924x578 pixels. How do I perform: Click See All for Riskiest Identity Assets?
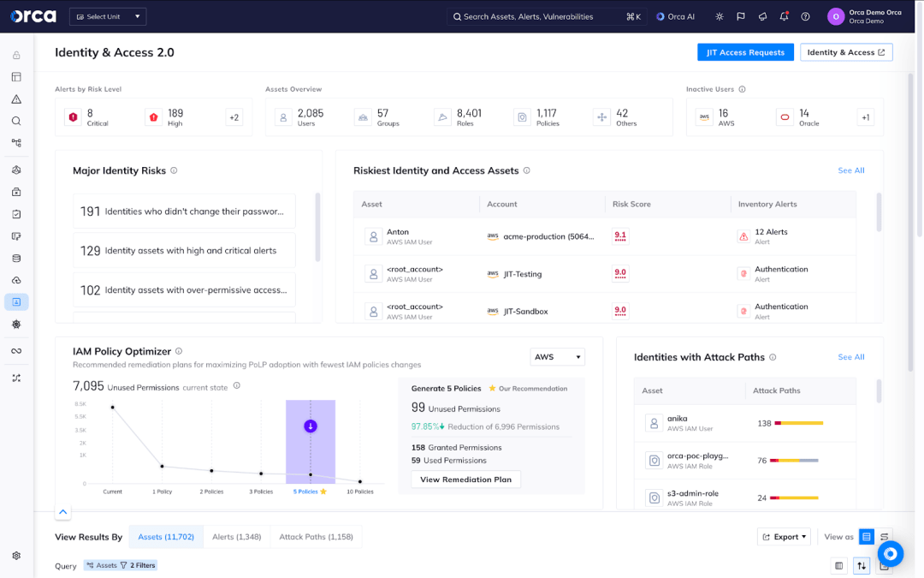point(851,170)
